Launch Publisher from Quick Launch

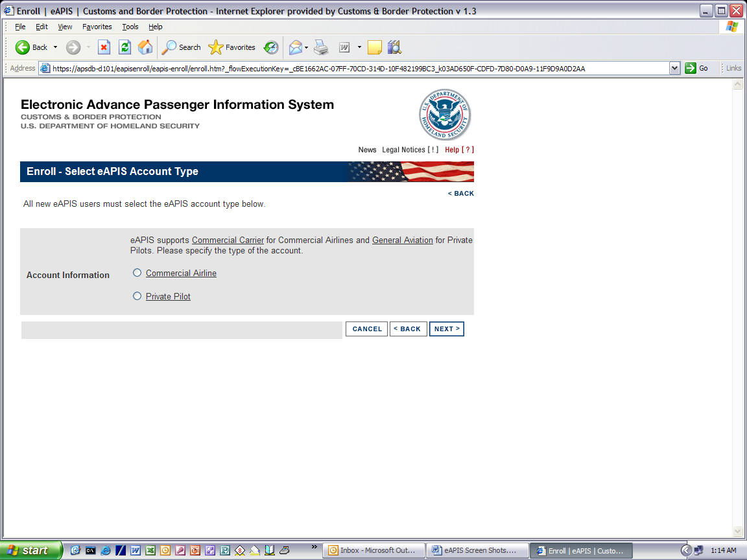225,550
